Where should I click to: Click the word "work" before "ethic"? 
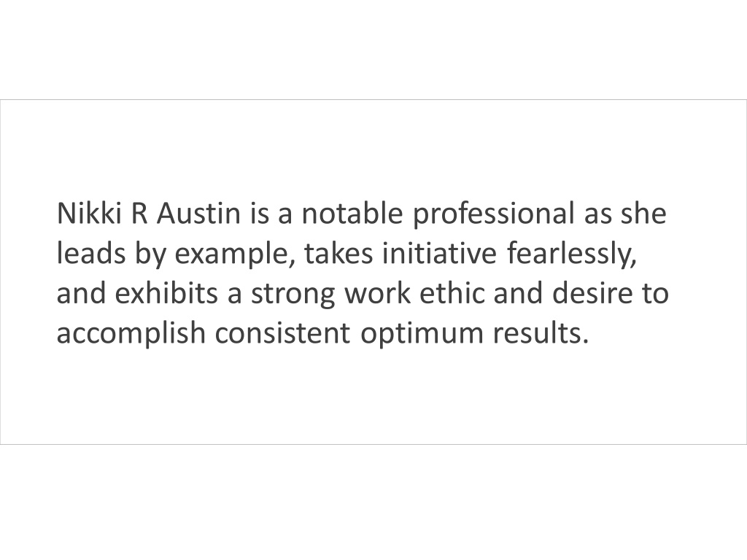(377, 293)
